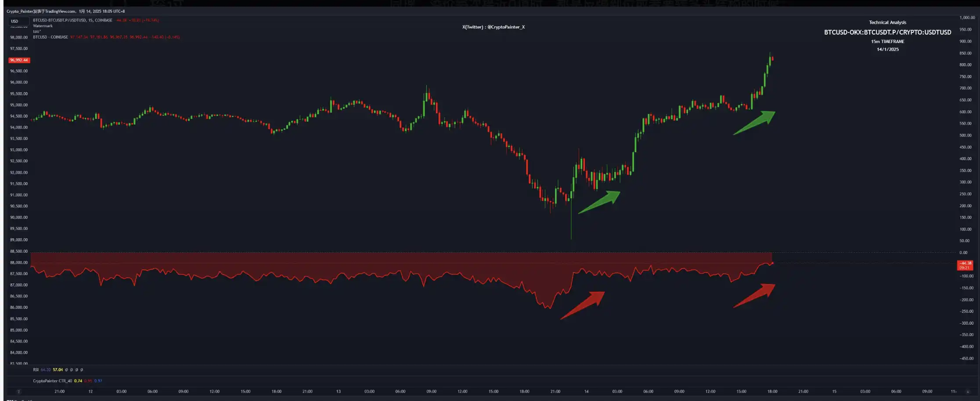
Task: Open the BTCUSD-BTCUSDT.P/USDTUSD symbol legend
Action: point(79,20)
